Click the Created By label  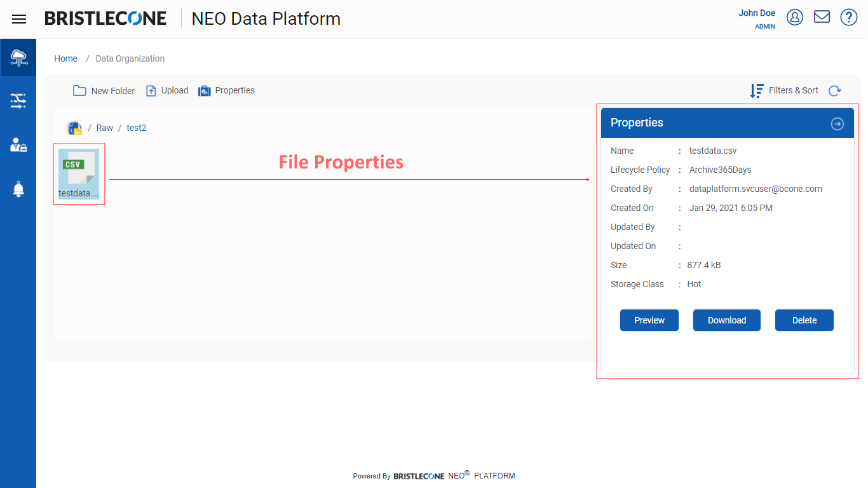click(x=632, y=189)
